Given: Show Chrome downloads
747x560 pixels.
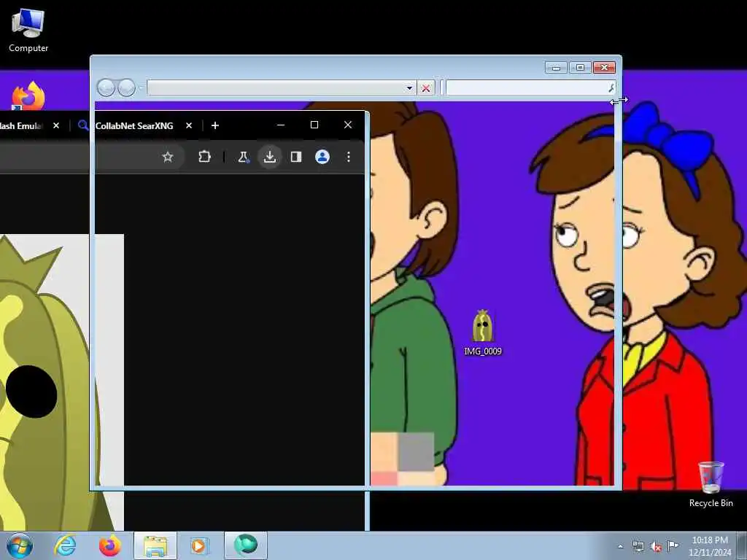Looking at the screenshot, I should (270, 157).
